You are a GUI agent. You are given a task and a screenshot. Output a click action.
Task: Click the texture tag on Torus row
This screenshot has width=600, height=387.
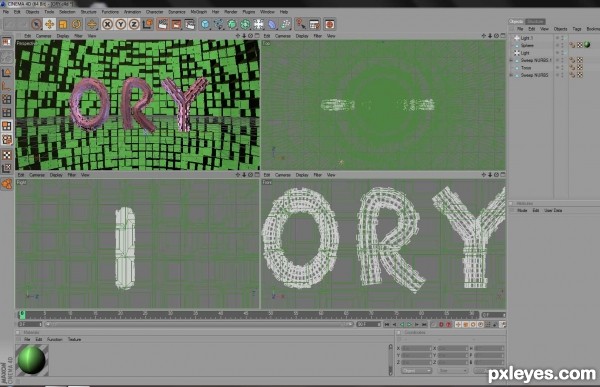pos(580,68)
